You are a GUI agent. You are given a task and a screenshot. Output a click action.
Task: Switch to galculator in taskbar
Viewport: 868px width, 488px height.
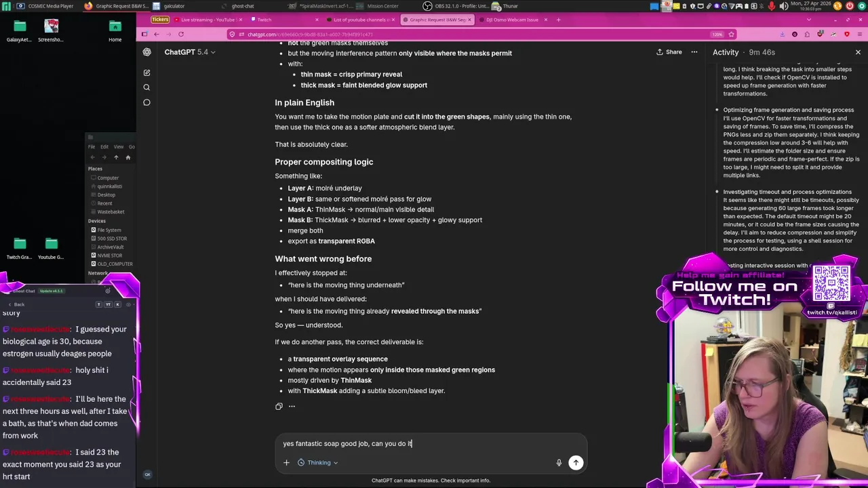click(169, 6)
